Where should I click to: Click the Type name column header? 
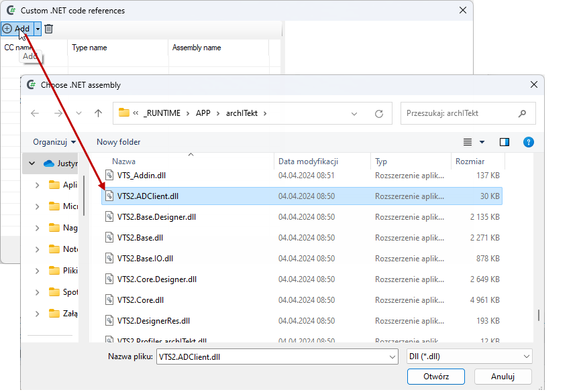[x=89, y=48]
